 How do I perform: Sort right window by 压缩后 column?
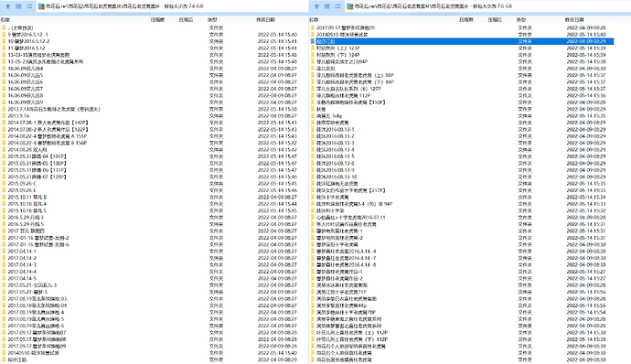tap(495, 20)
